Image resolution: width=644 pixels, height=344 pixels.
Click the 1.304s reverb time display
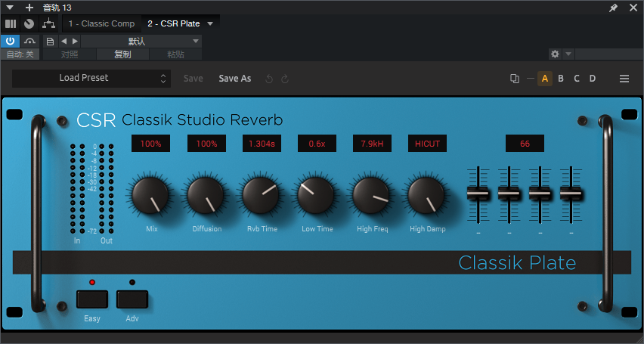pyautogui.click(x=262, y=144)
